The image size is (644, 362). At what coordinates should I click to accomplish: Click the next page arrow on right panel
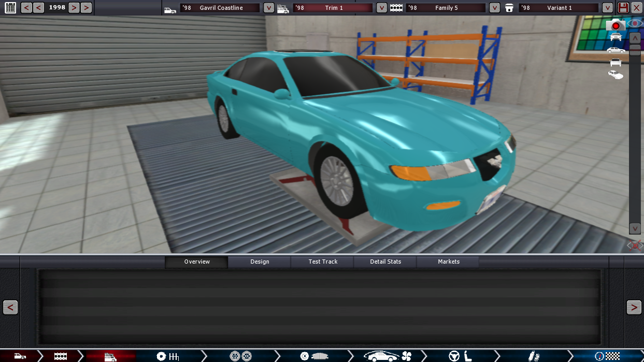click(x=634, y=307)
